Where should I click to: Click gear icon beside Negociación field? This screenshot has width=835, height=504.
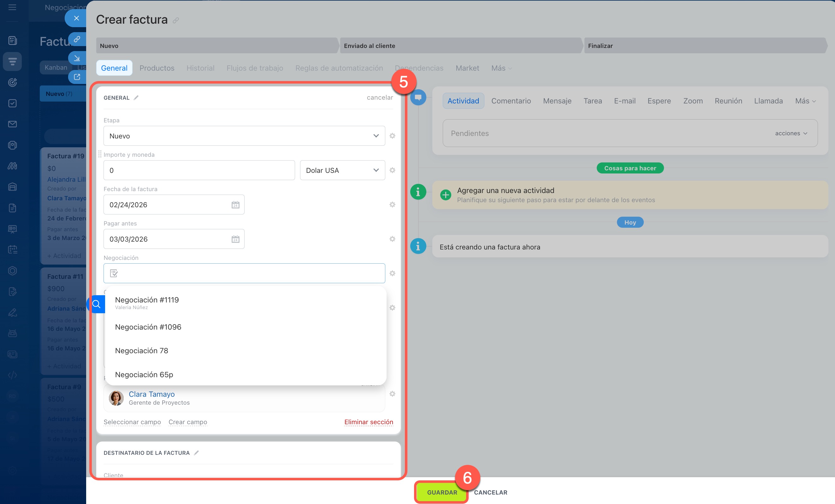pyautogui.click(x=392, y=273)
